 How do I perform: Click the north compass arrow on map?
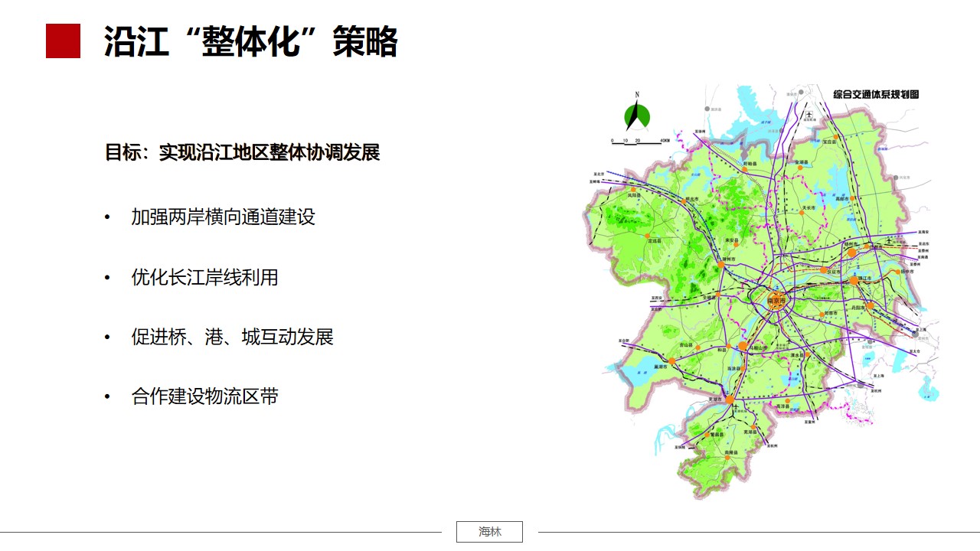[x=636, y=114]
